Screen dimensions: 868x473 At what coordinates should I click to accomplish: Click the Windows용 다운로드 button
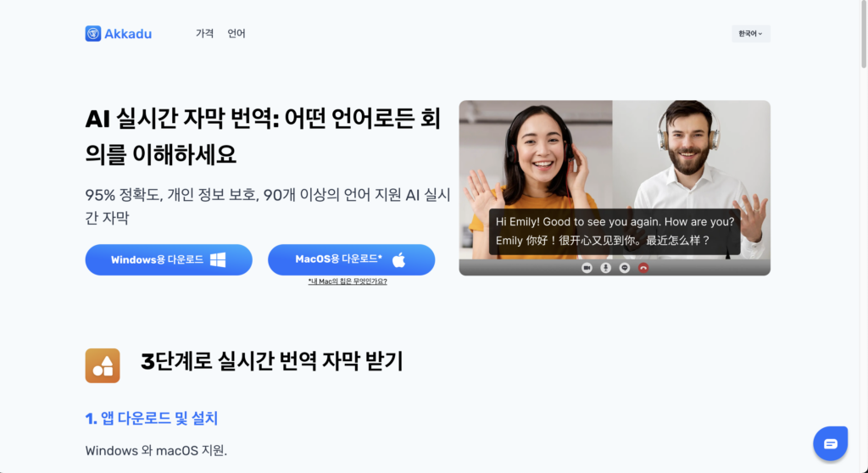click(169, 259)
